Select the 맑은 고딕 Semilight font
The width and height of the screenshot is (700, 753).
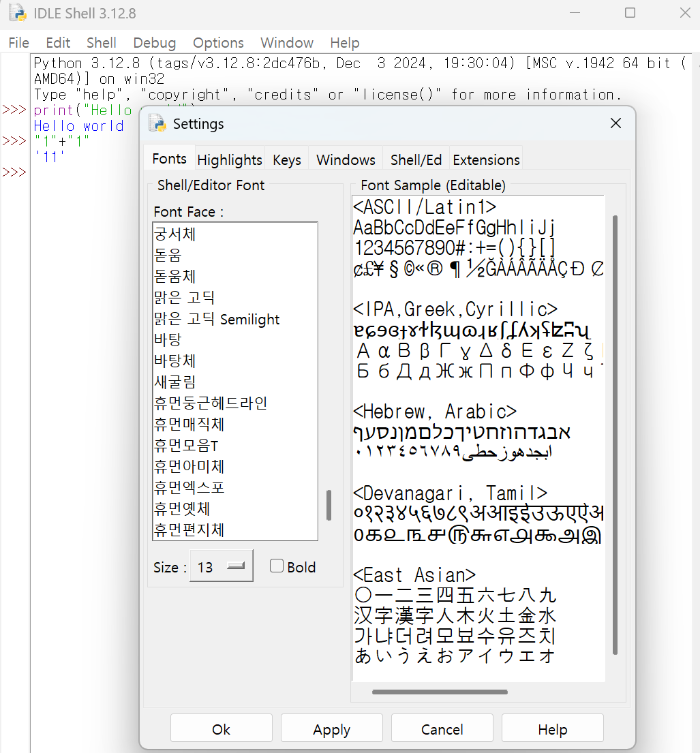click(235, 318)
